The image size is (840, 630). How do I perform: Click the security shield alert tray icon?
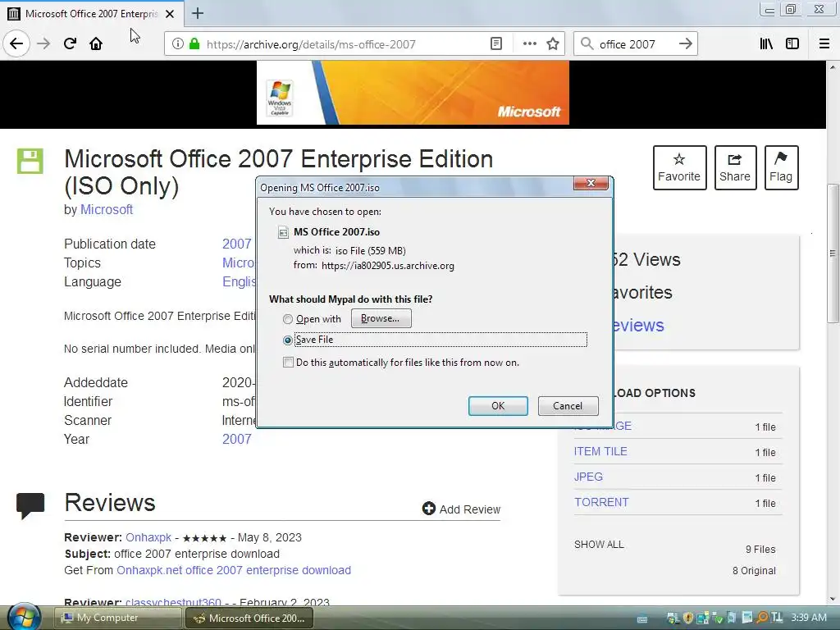[x=688, y=618]
